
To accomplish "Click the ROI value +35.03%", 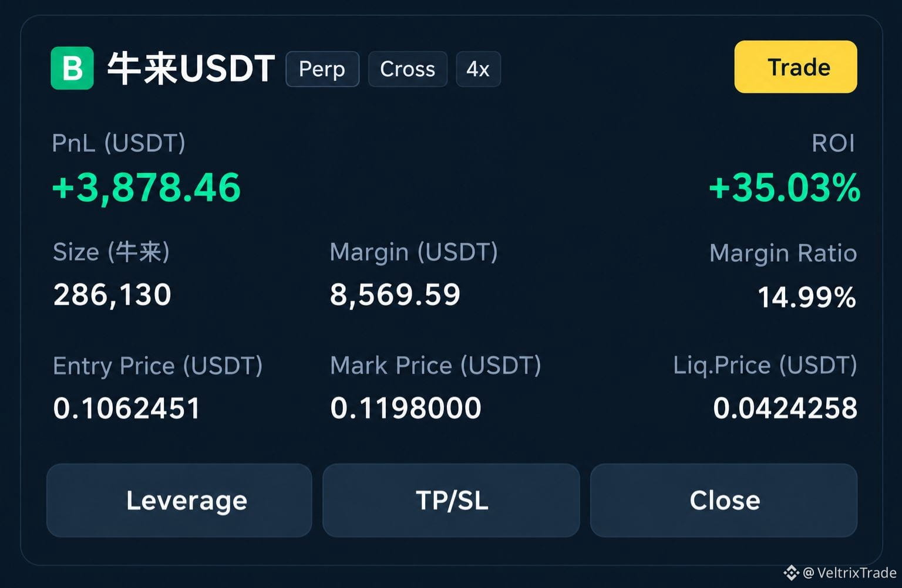I will point(785,188).
